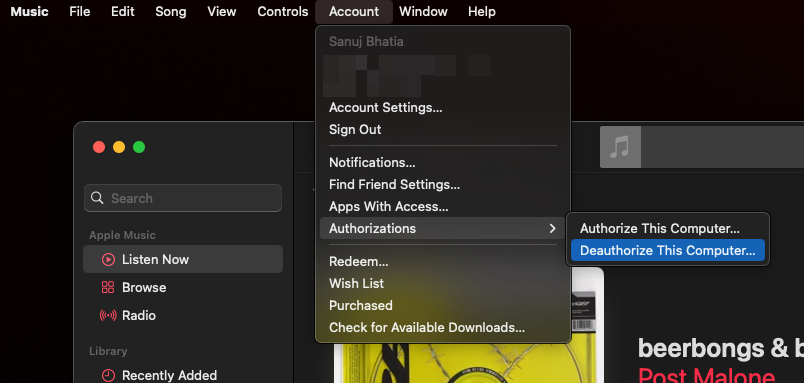Click the music note now-playing artwork
Screen dimensions: 804x383
point(620,147)
